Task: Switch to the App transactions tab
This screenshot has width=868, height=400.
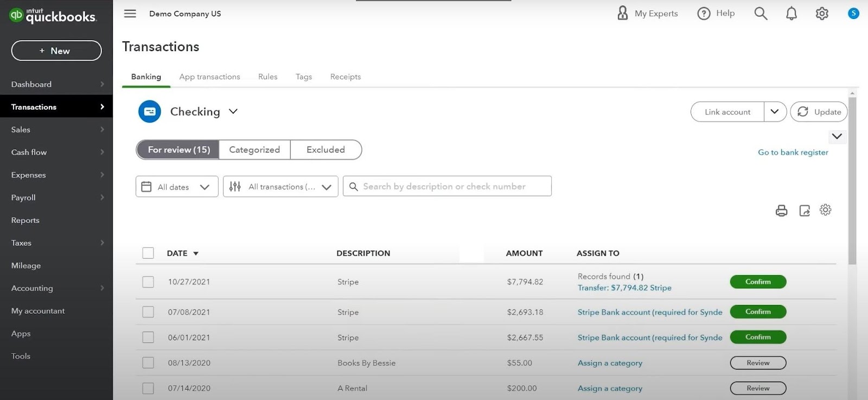Action: (x=209, y=77)
